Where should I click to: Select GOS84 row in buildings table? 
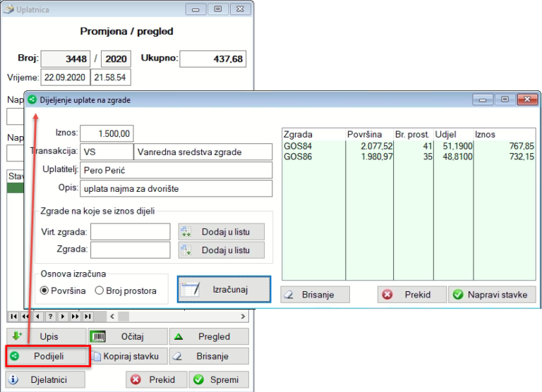point(311,146)
